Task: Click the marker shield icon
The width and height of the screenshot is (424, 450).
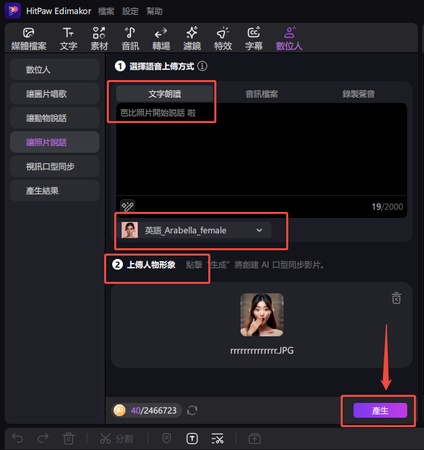Action: coord(166,438)
